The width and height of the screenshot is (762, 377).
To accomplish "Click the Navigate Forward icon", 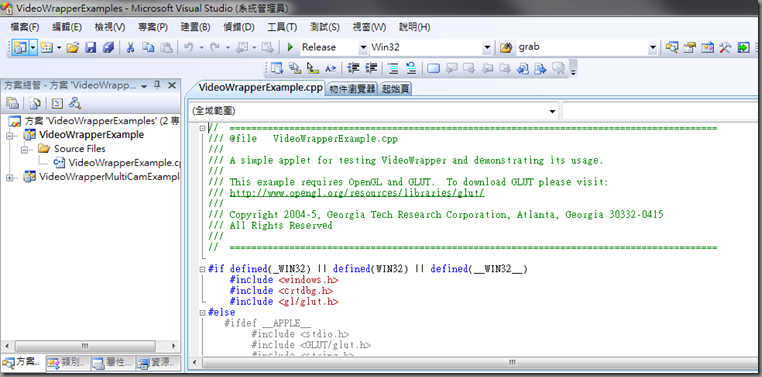I will [267, 48].
